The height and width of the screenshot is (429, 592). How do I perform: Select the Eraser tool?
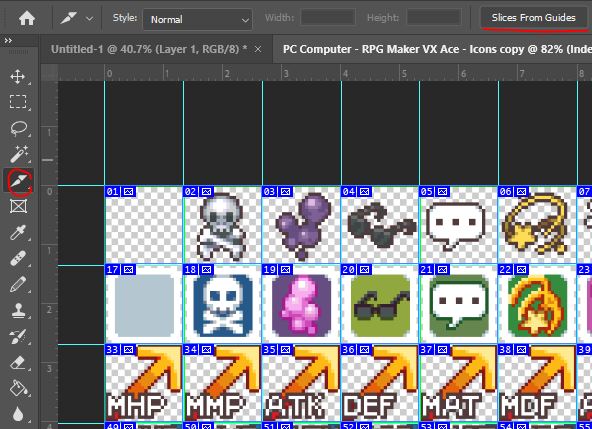tap(18, 363)
